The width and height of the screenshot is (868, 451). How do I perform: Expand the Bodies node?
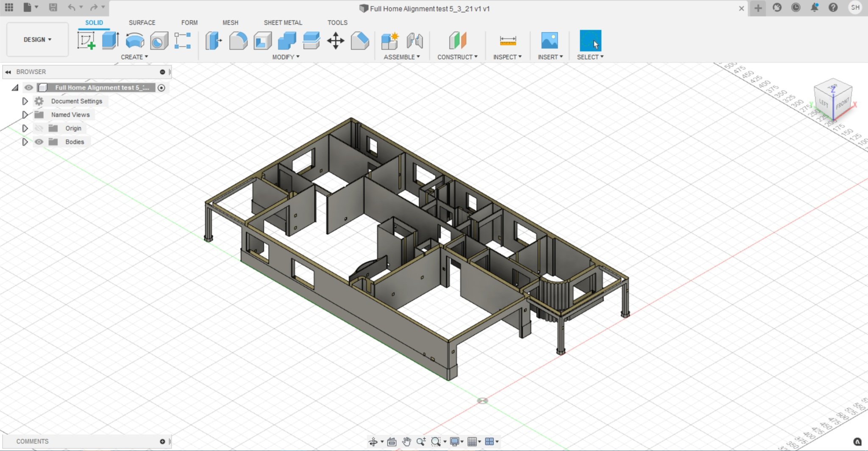[25, 142]
